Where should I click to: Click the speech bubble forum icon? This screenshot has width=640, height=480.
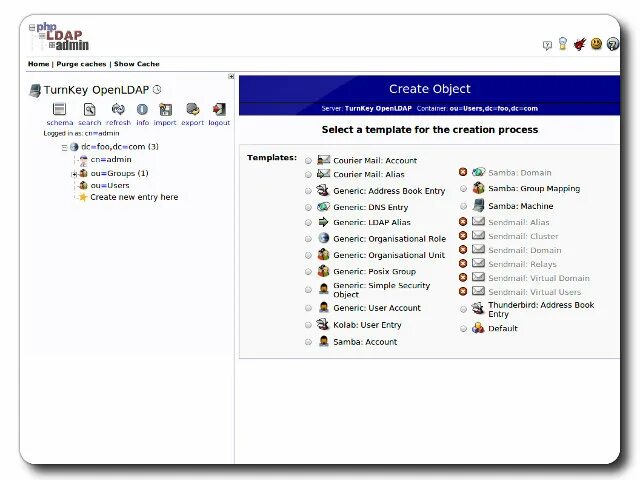point(547,45)
